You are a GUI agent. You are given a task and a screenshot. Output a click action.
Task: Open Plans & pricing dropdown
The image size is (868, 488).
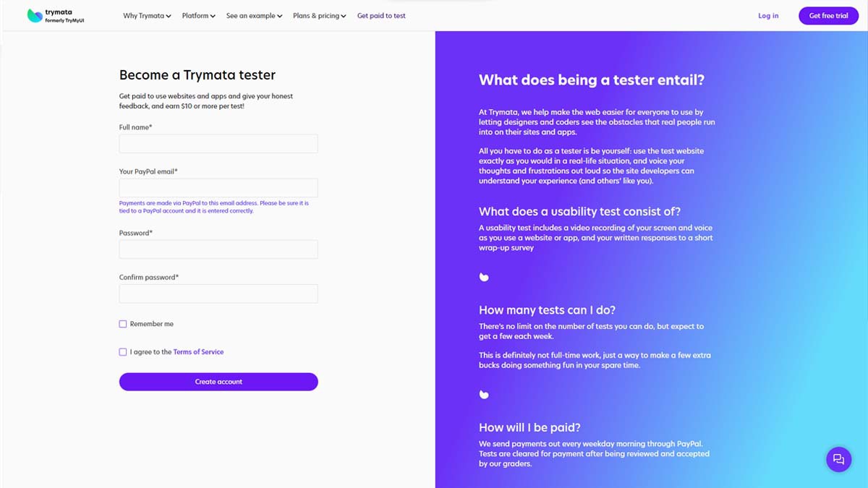(319, 16)
